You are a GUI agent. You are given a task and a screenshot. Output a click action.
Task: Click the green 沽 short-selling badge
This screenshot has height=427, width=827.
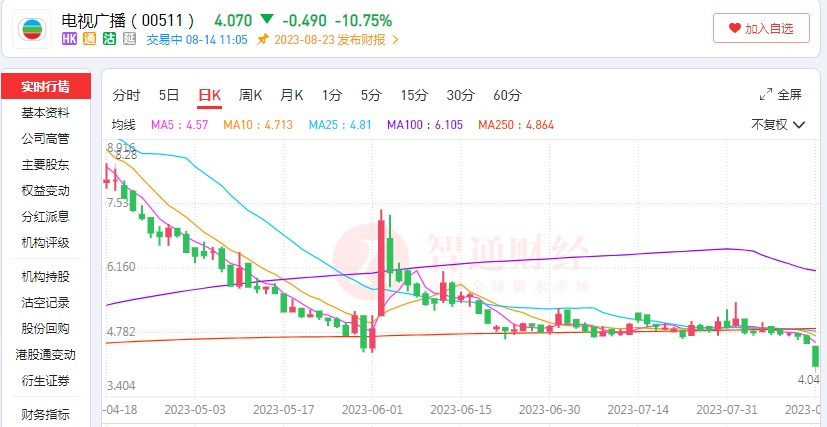[109, 40]
